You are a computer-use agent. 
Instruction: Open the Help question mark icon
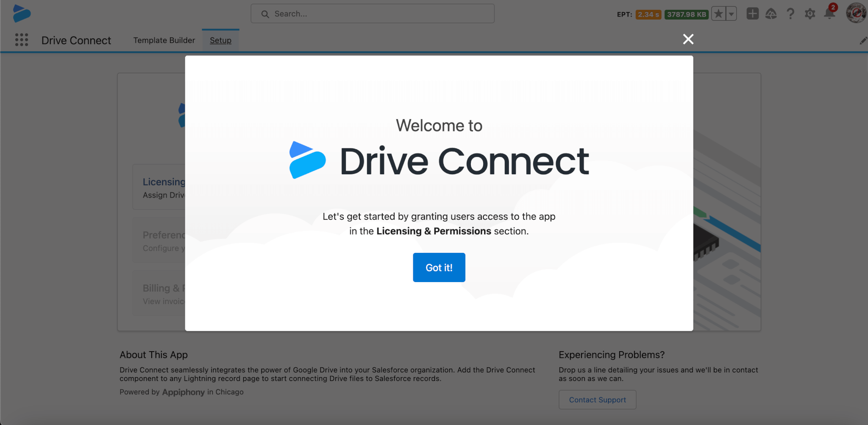[790, 14]
